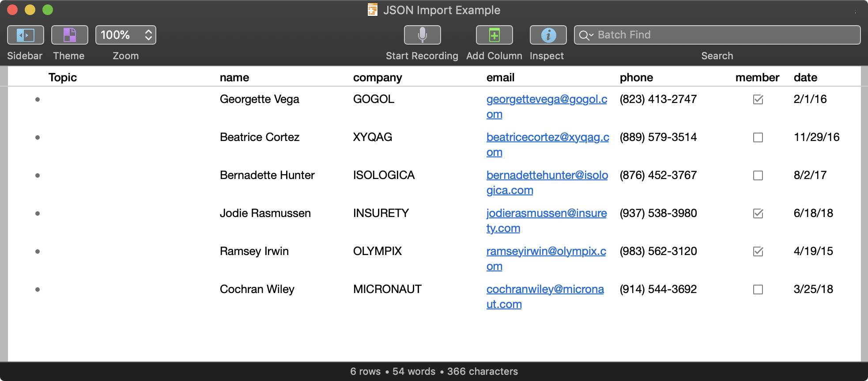Select the bullet handle for Georgette Vega row
The width and height of the screenshot is (868, 381).
coord(38,99)
